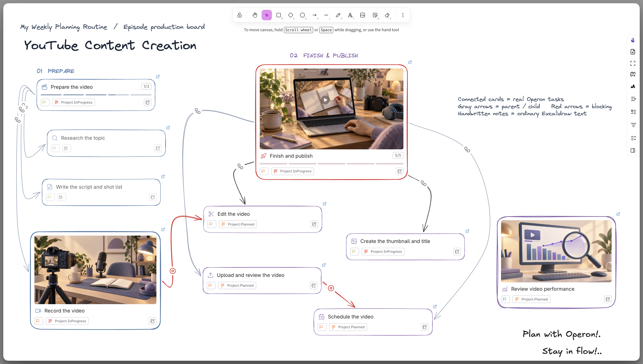Select the Pencil draw tool
Image resolution: width=643 pixels, height=364 pixels.
pyautogui.click(x=338, y=15)
